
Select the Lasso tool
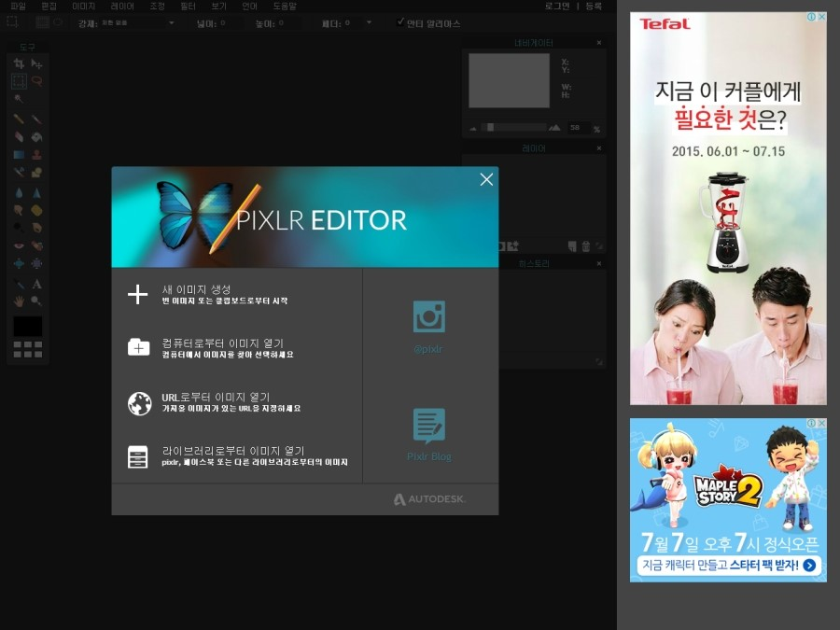[36, 81]
